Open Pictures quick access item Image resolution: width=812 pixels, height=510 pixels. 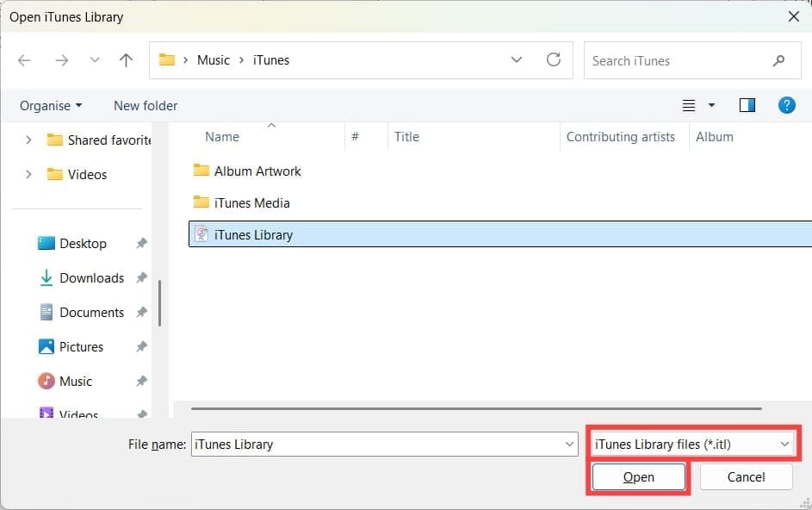point(71,346)
